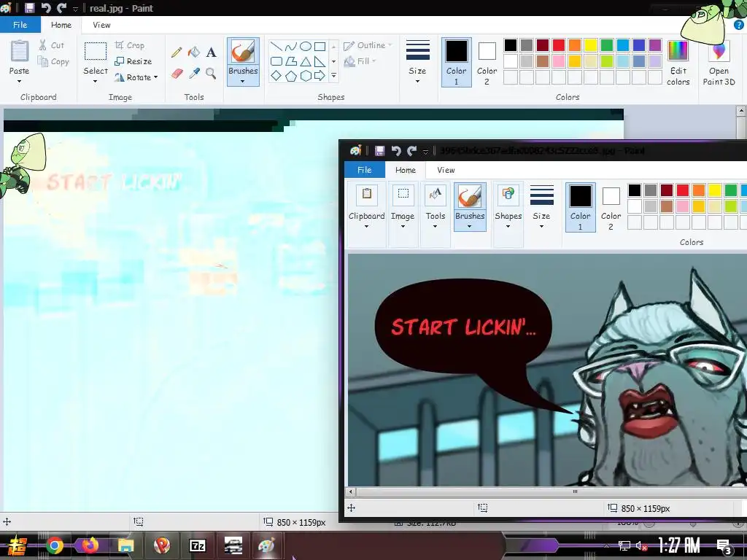Select the Pencil tool in real.jpg Paint

(x=177, y=52)
